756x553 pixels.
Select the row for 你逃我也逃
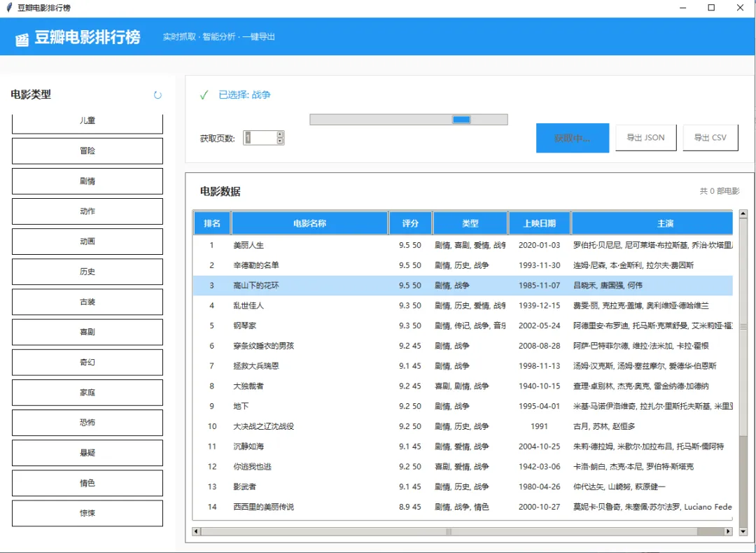pyautogui.click(x=463, y=467)
